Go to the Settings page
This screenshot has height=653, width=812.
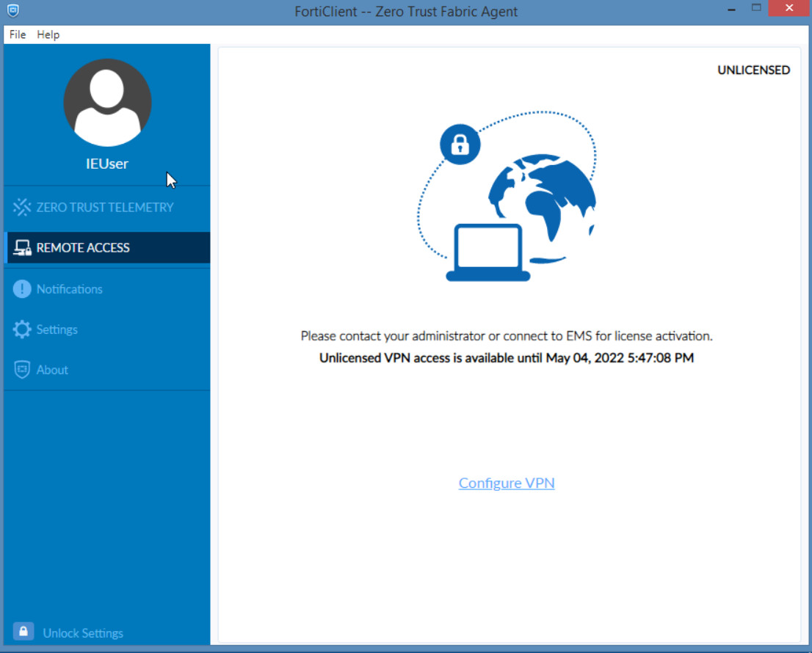pyautogui.click(x=107, y=329)
